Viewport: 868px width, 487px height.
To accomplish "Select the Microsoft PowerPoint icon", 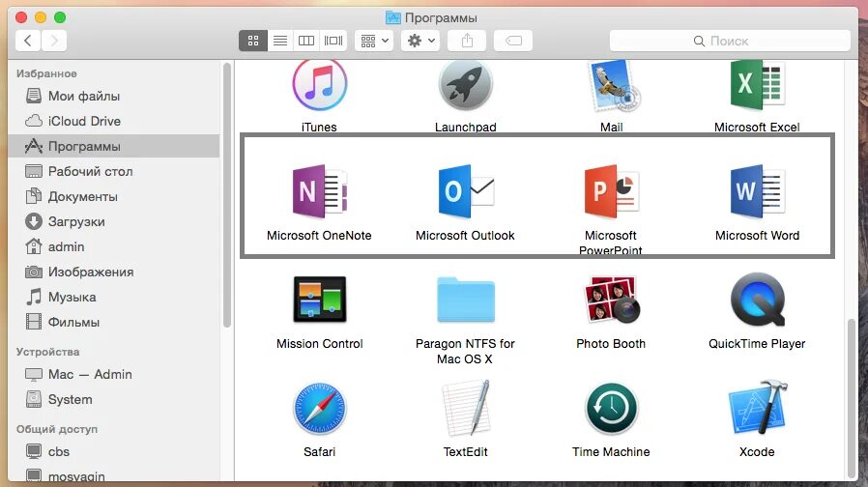I will click(611, 191).
